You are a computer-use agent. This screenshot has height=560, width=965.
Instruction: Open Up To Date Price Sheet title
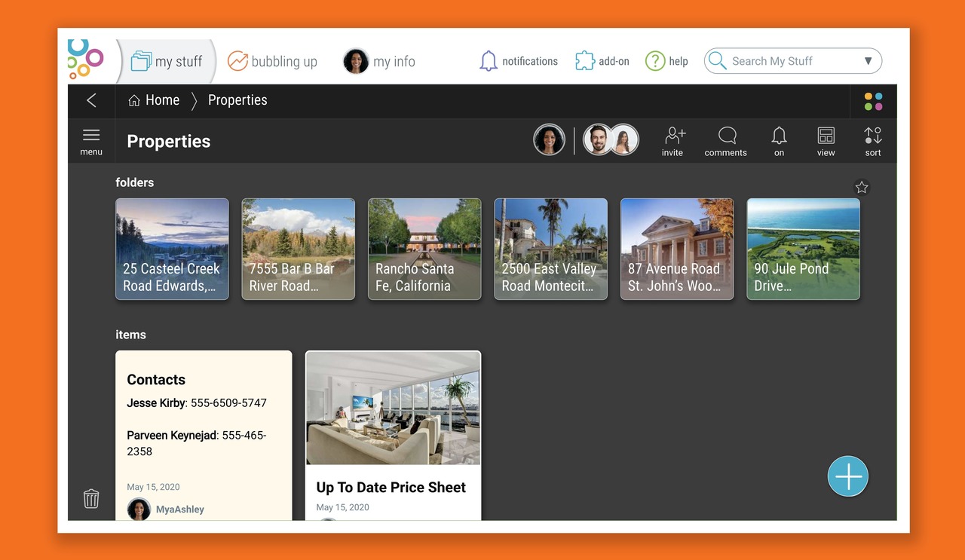(391, 488)
